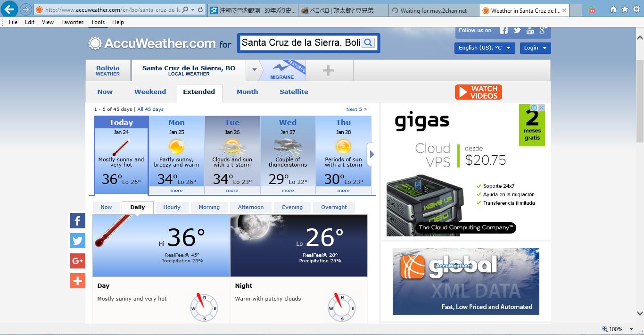Screen dimensions: 644x335
Task: Click the browser back arrow button
Action: 10,9
